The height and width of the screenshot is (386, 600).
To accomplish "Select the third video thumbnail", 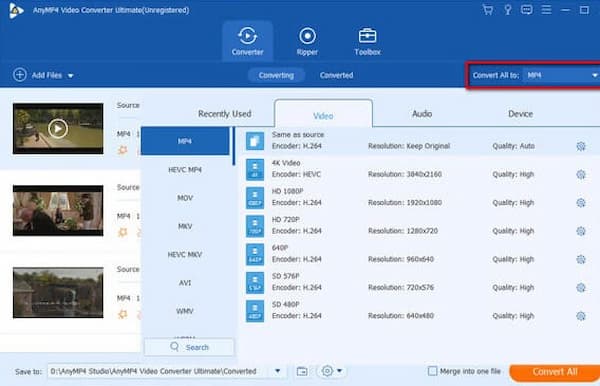I will [x=58, y=293].
